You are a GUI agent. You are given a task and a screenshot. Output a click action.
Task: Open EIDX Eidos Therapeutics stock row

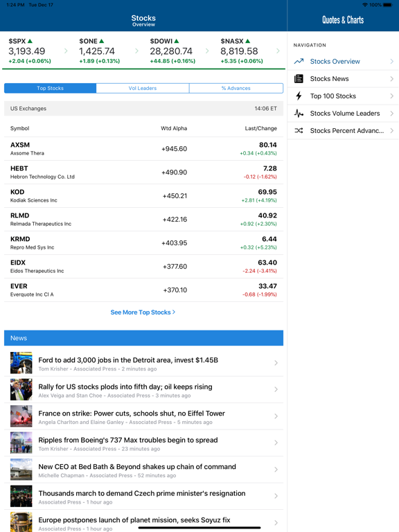(x=143, y=266)
